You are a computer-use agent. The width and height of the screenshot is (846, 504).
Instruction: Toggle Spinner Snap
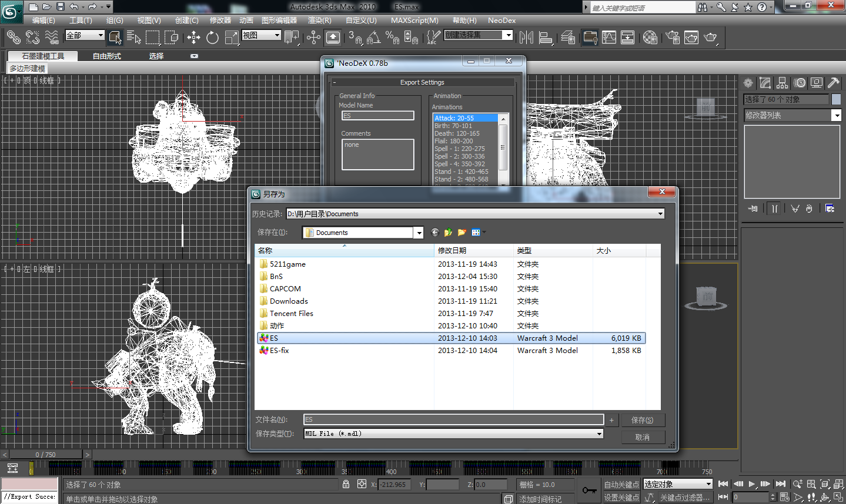(x=412, y=38)
